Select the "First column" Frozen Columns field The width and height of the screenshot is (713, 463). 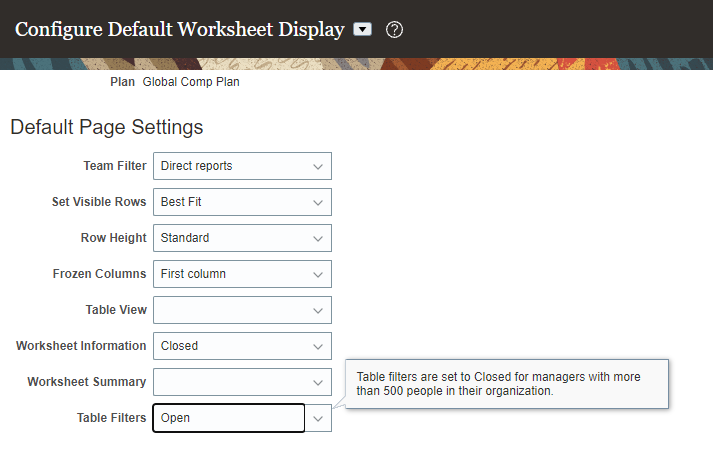(x=230, y=274)
